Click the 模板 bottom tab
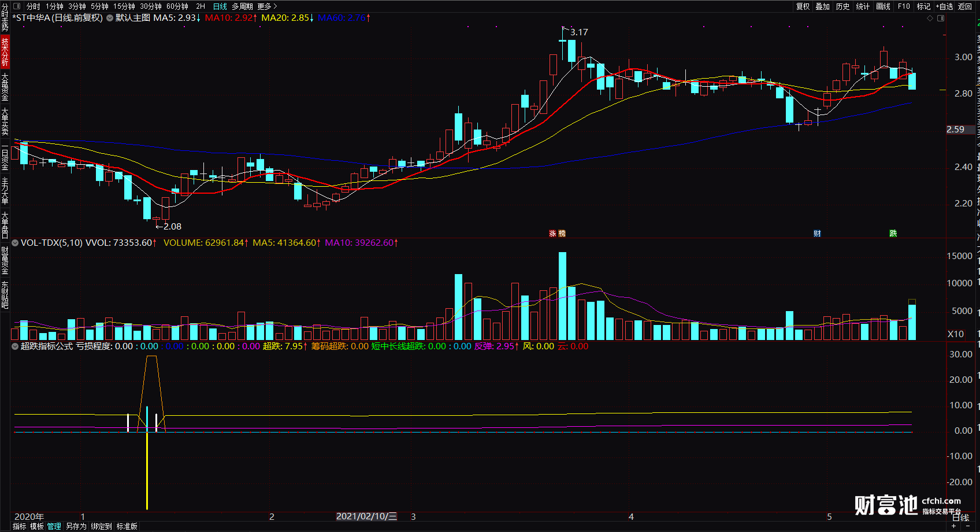The height and width of the screenshot is (532, 980). pyautogui.click(x=37, y=526)
